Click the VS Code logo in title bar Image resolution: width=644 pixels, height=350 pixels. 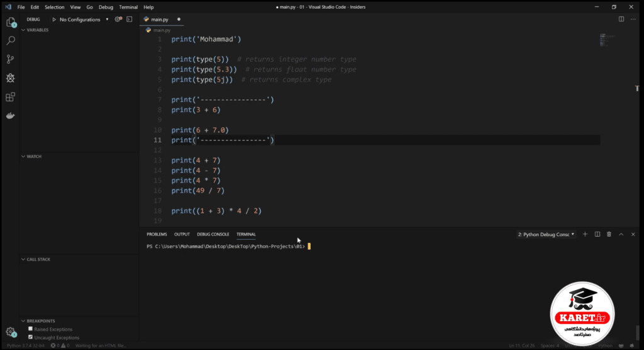point(8,7)
